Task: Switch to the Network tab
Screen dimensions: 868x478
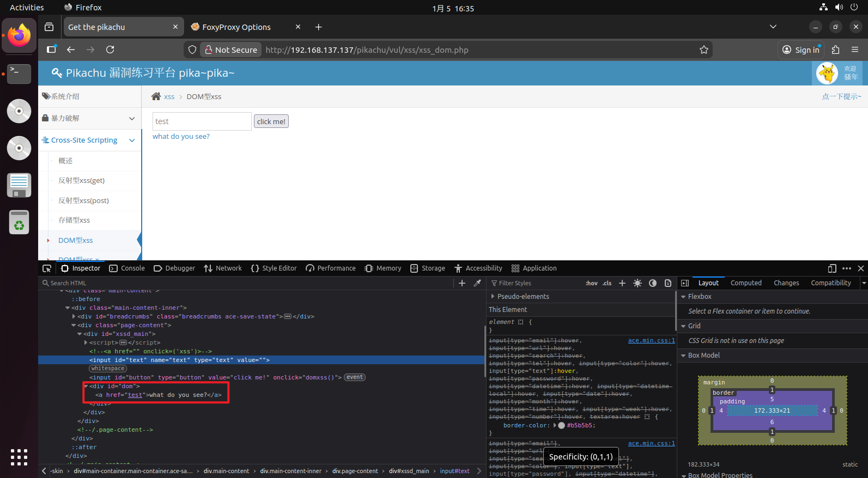Action: pyautogui.click(x=223, y=268)
